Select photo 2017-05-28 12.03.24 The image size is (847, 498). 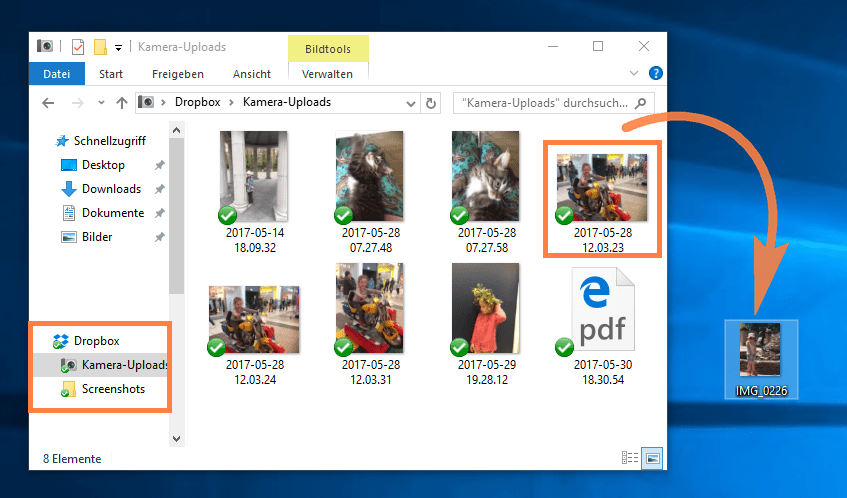click(254, 335)
